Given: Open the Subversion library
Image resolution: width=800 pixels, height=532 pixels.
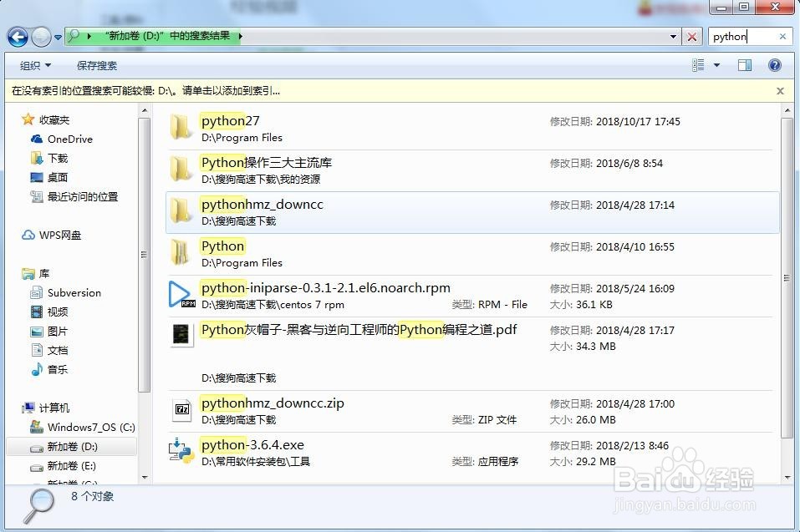Looking at the screenshot, I should click(65, 293).
